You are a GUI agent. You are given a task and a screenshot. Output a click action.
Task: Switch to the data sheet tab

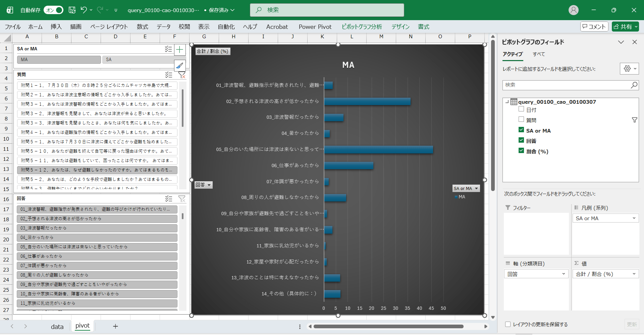point(57,327)
